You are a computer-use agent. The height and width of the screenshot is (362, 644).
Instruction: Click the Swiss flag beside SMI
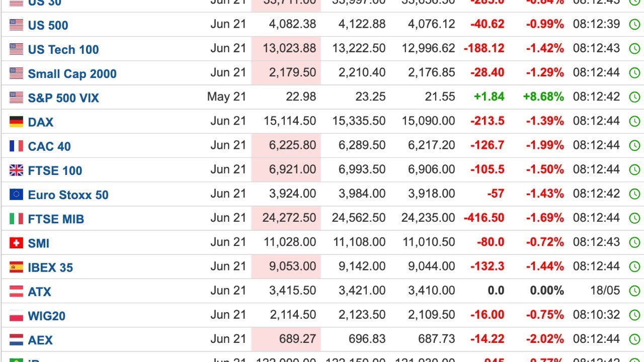pyautogui.click(x=16, y=243)
